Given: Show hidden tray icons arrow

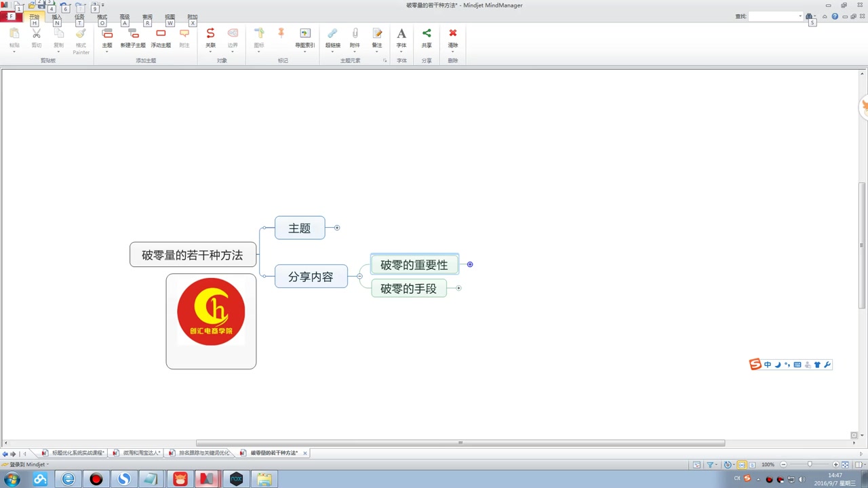Looking at the screenshot, I should pyautogui.click(x=757, y=479).
